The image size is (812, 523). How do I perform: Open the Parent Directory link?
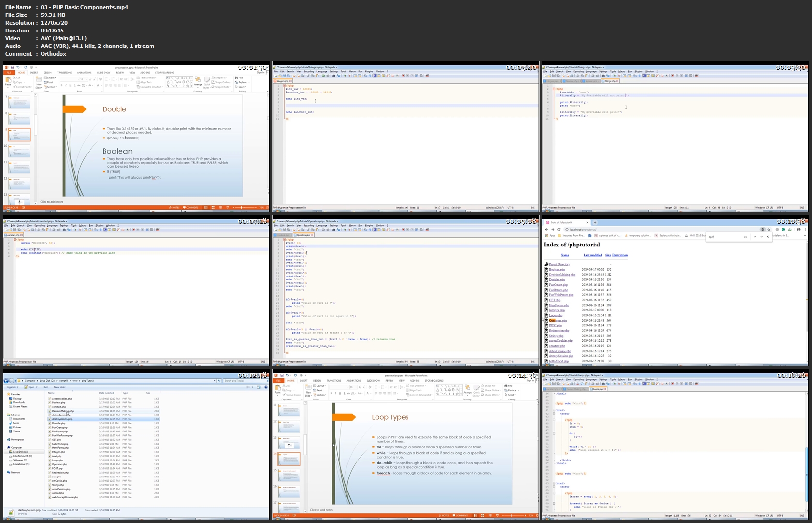[559, 264]
